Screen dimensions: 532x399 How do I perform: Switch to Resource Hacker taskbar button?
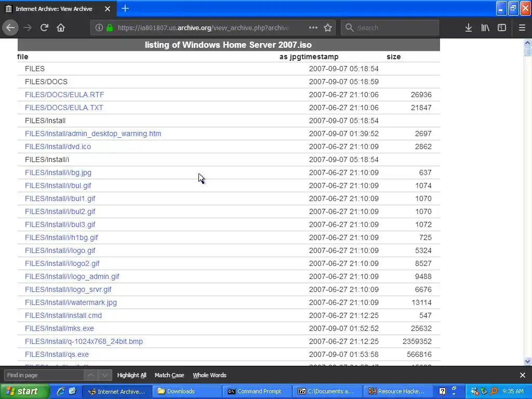coord(398,391)
